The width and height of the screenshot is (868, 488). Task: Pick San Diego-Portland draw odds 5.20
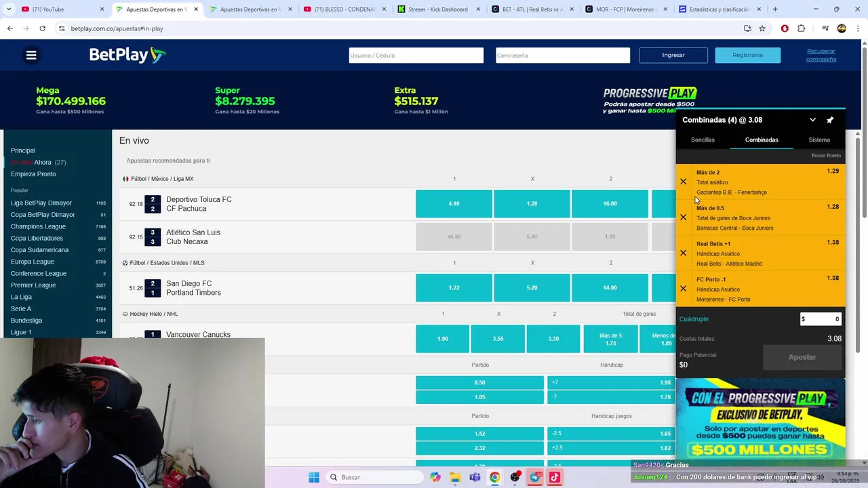pos(532,287)
